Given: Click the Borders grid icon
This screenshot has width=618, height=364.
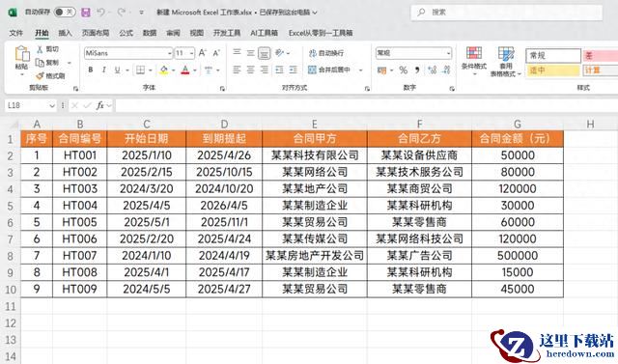Looking at the screenshot, I should 140,70.
